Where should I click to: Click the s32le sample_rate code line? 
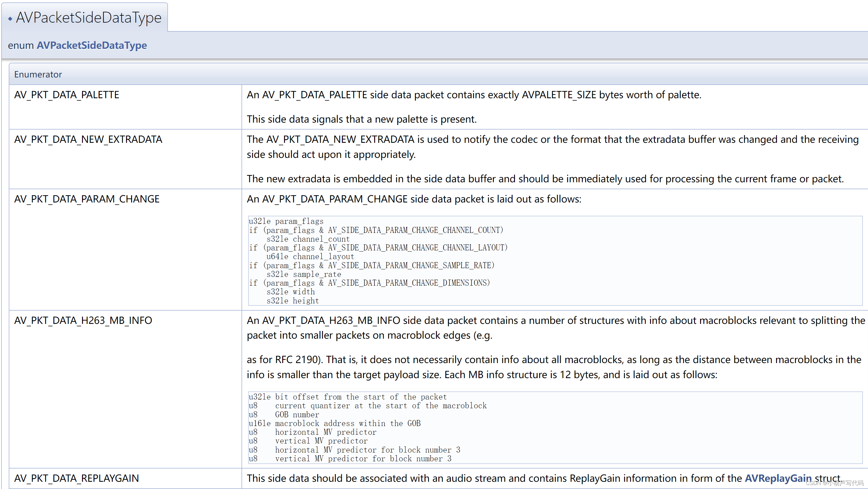tap(304, 274)
